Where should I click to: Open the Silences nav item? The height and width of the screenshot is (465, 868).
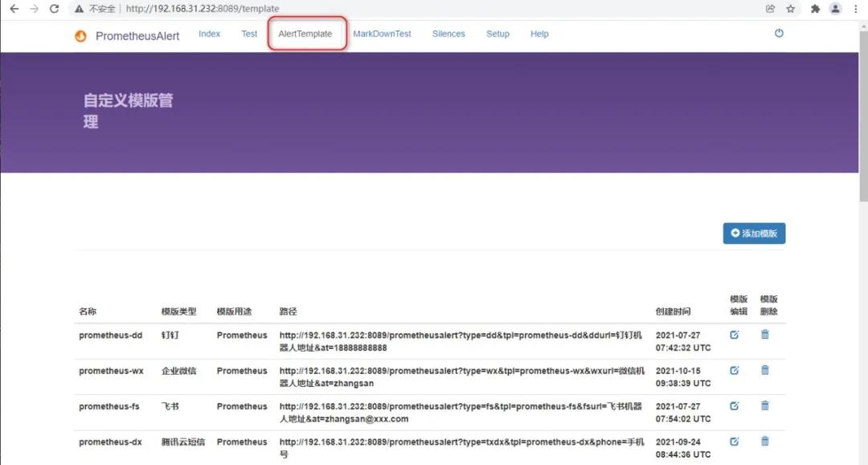[x=448, y=34]
